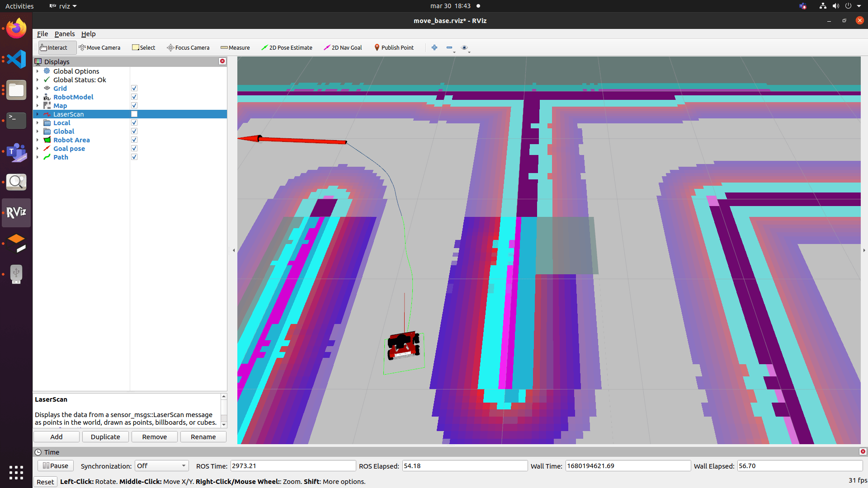Choose the Select tool
The image size is (868, 488).
click(x=143, y=47)
